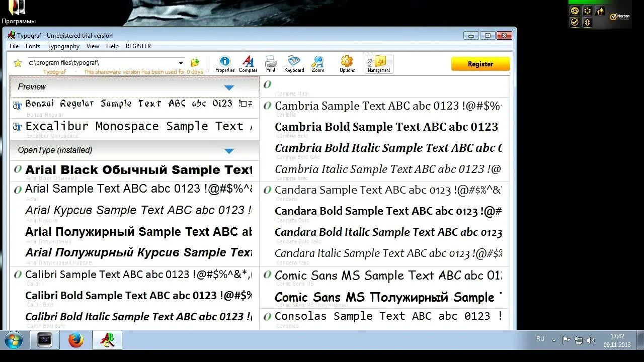Select the Excalibur Monospace sample text
644x362 pixels.
point(138,126)
